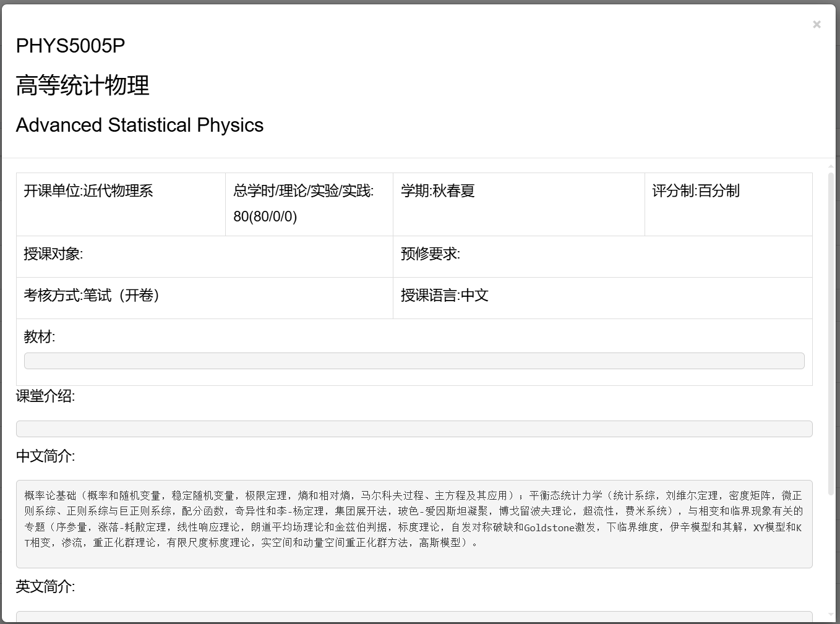Click the 评分制:百分制 cell
The width and height of the screenshot is (840, 624).
[x=728, y=204]
